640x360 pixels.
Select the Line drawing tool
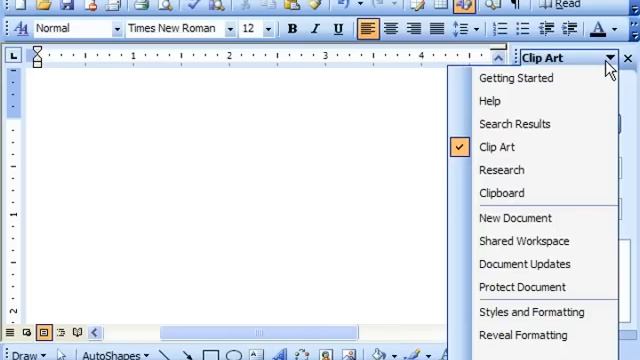click(x=164, y=354)
